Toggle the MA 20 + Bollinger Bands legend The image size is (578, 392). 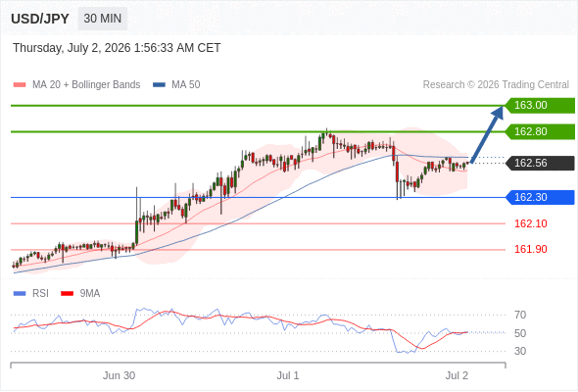tap(86, 85)
